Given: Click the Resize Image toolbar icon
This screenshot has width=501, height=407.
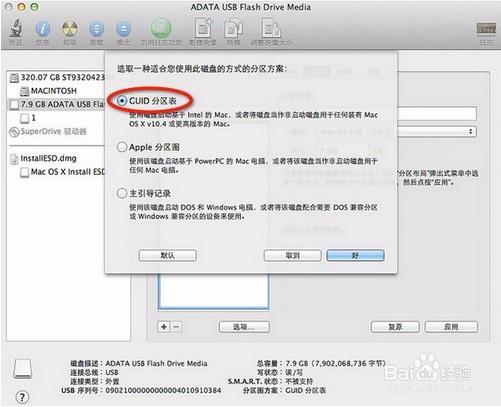Looking at the screenshot, I should click(x=271, y=28).
